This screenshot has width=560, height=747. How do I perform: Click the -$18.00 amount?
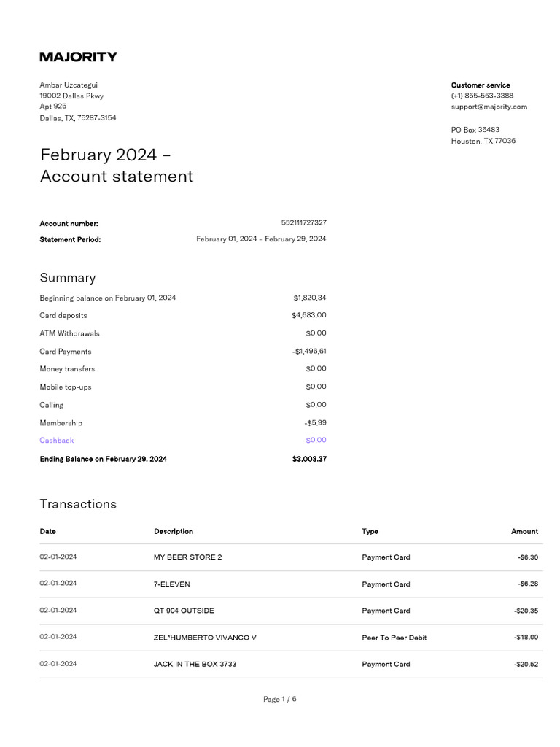click(x=526, y=638)
